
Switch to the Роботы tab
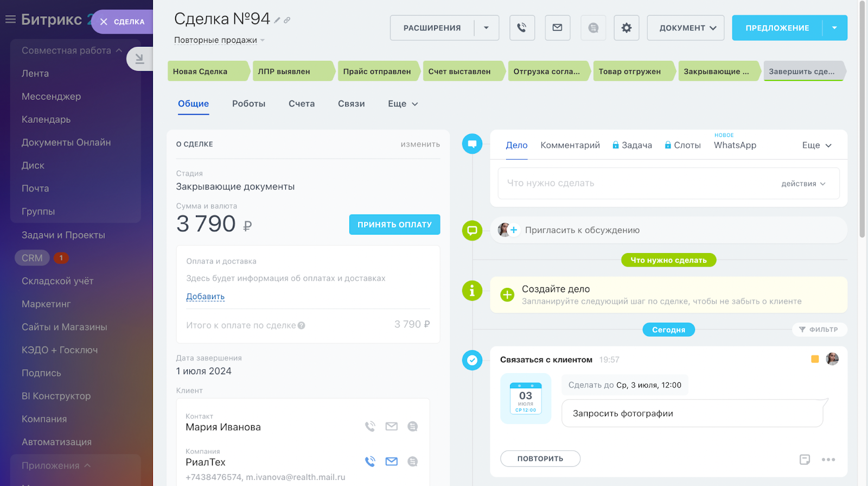pos(248,104)
